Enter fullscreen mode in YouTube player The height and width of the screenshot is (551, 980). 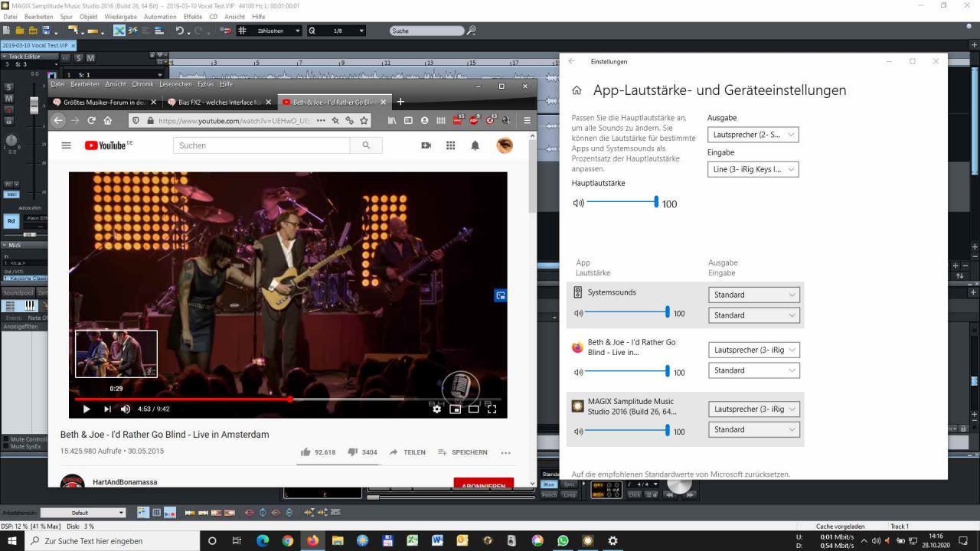coord(492,409)
